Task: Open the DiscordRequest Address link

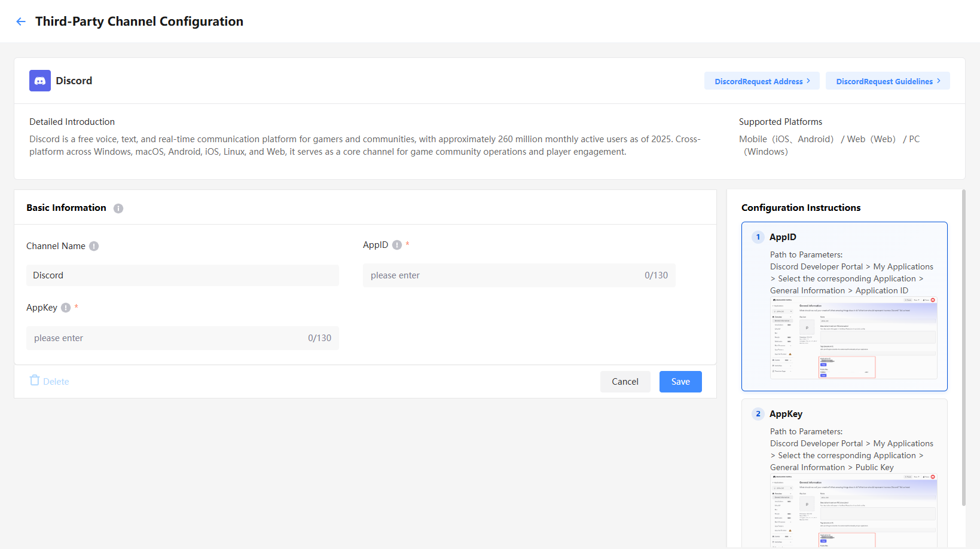Action: click(762, 81)
